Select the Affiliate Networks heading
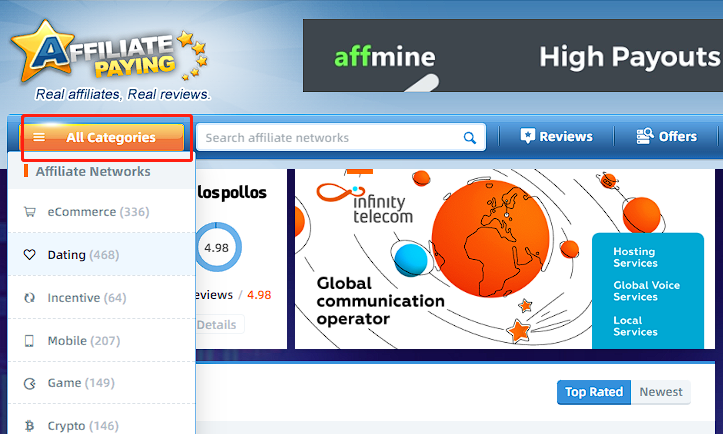The image size is (723, 434). tap(93, 172)
